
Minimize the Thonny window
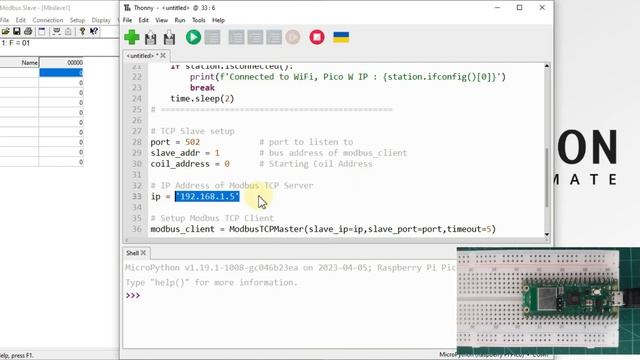coord(497,7)
